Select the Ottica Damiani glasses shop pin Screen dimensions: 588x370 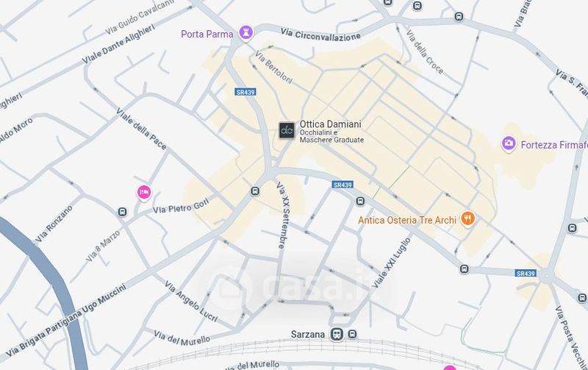(x=287, y=130)
